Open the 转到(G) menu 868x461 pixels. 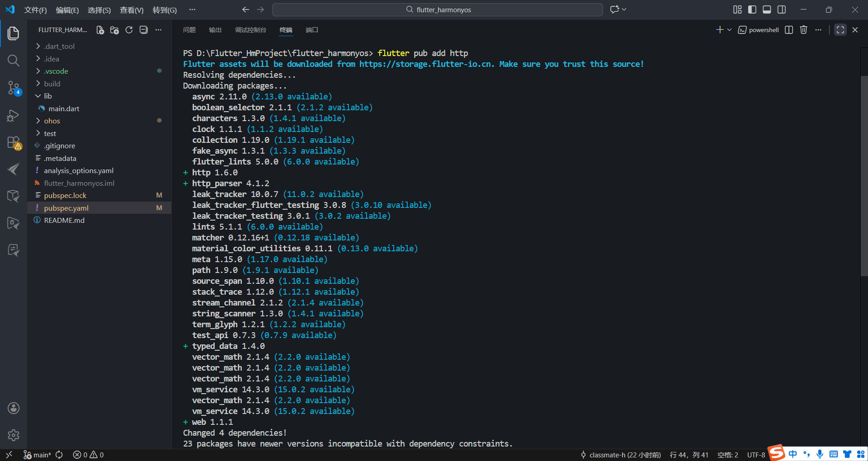[165, 10]
